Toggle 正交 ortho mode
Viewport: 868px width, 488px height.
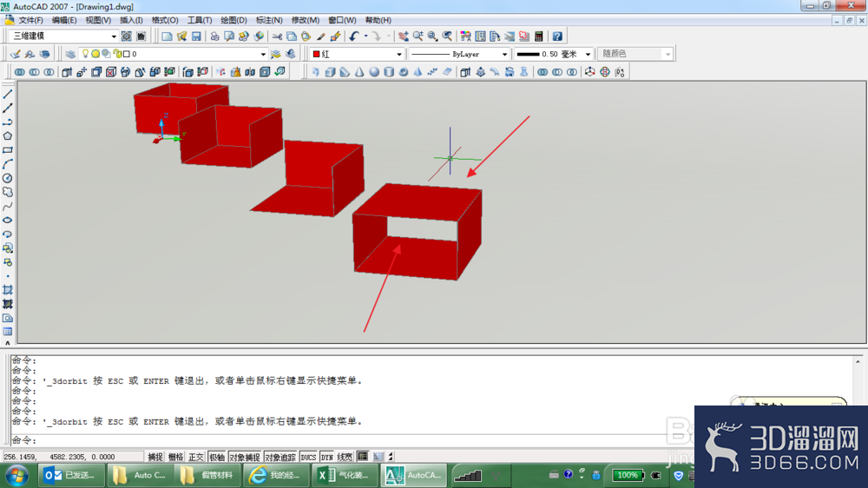tap(196, 457)
